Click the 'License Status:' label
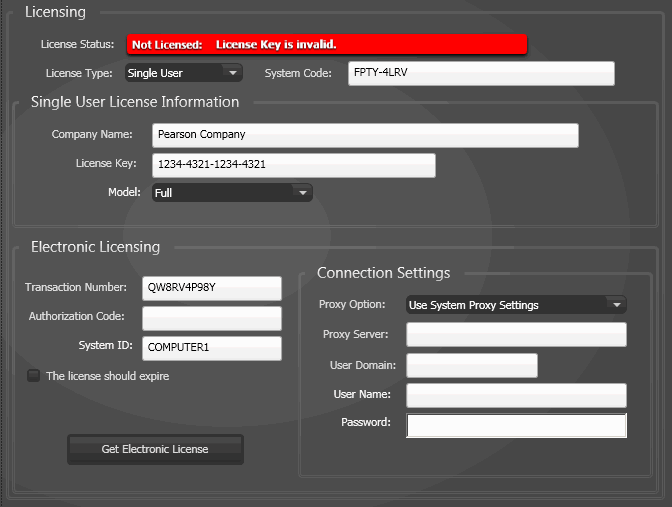 78,44
